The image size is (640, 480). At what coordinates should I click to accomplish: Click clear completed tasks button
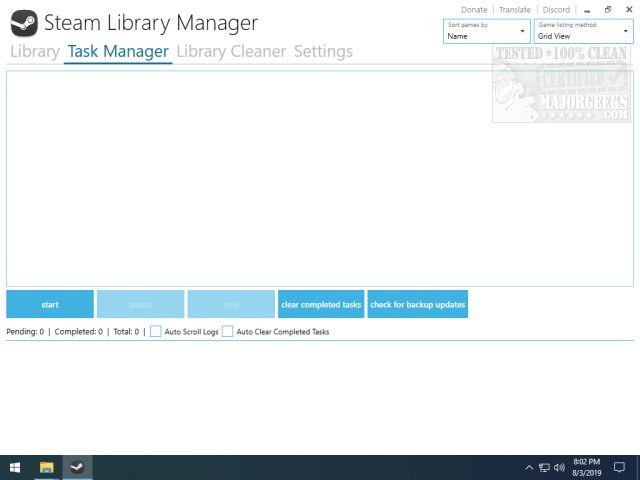[x=321, y=304]
